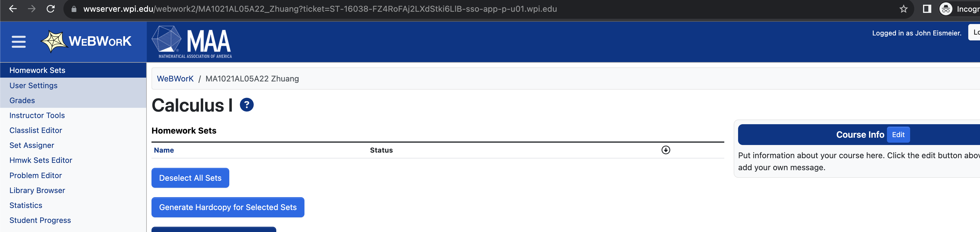980x232 pixels.
Task: Reload the page using the refresh icon
Action: pyautogui.click(x=50, y=9)
